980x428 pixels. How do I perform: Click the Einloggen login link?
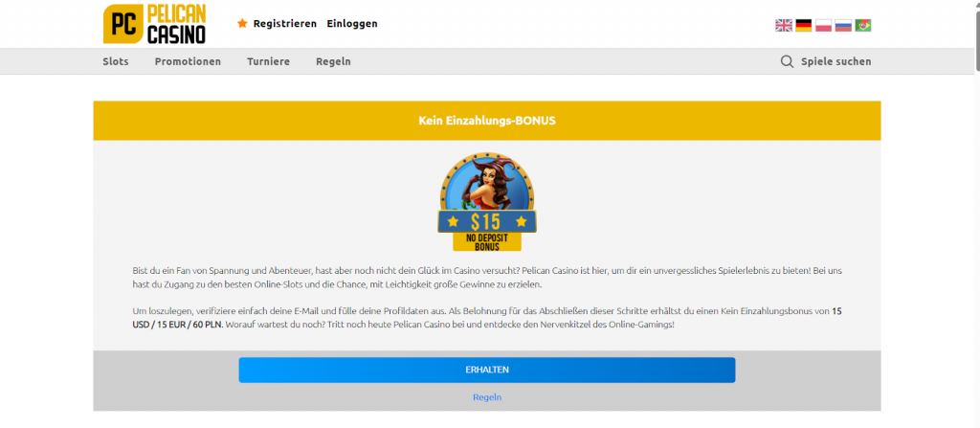point(352,23)
